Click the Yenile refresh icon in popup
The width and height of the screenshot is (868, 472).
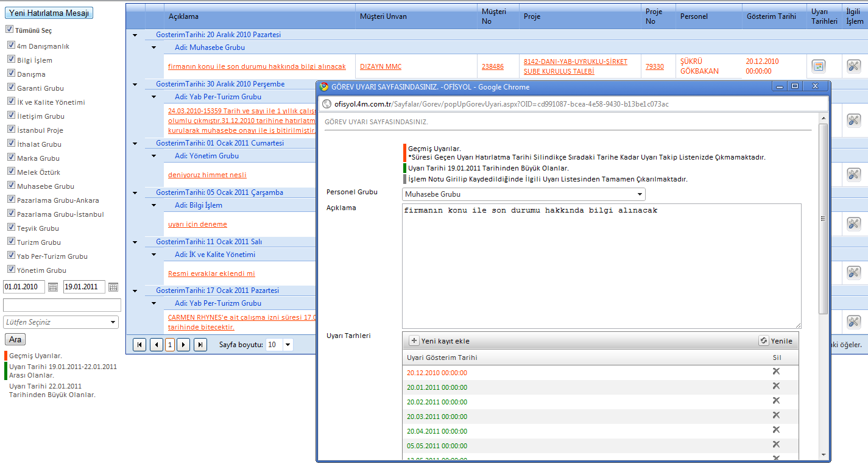pyautogui.click(x=763, y=341)
